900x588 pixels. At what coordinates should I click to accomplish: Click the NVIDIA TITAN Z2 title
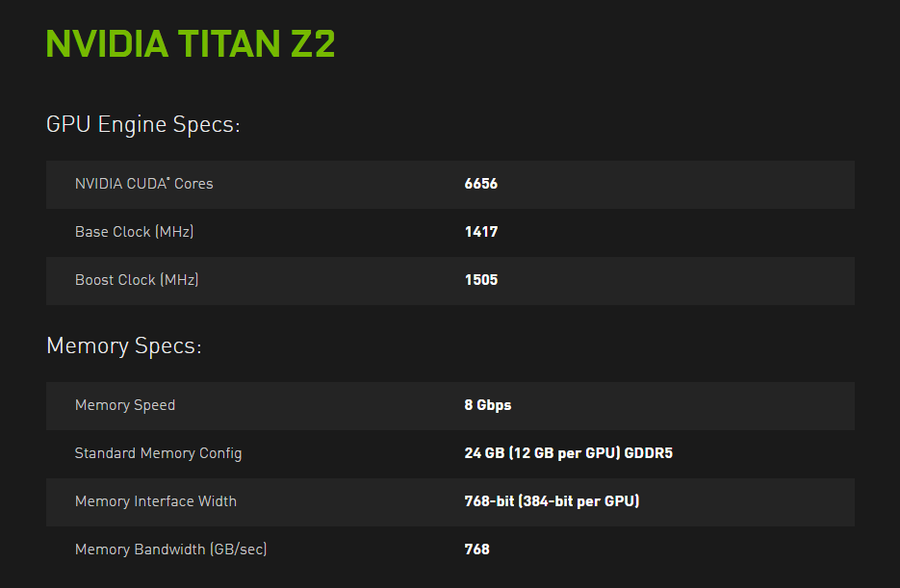pyautogui.click(x=191, y=44)
